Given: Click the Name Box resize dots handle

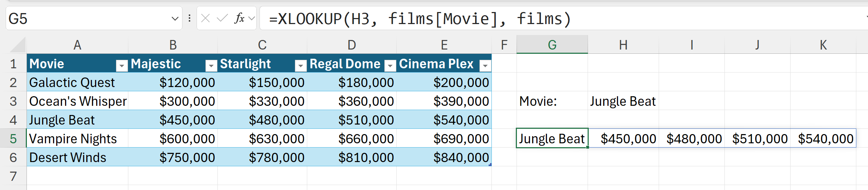Looking at the screenshot, I should coord(190,18).
